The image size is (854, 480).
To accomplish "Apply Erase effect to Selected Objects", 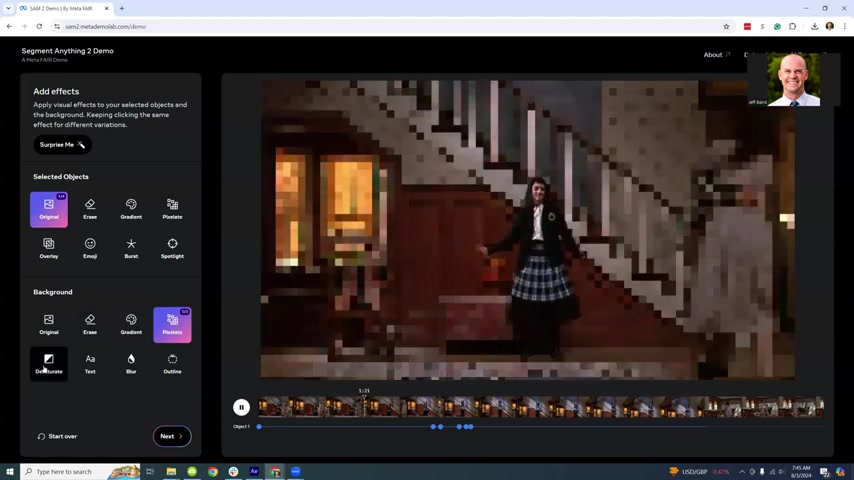I will click(x=90, y=209).
